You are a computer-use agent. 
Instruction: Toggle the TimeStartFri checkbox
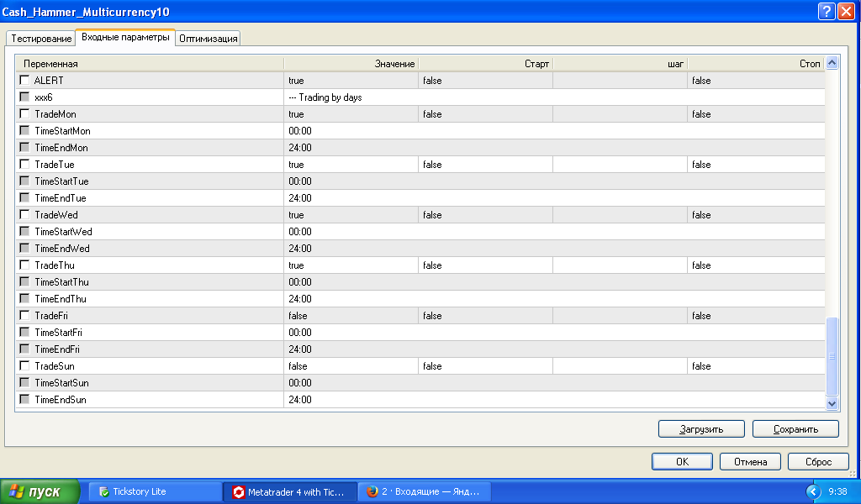point(24,333)
